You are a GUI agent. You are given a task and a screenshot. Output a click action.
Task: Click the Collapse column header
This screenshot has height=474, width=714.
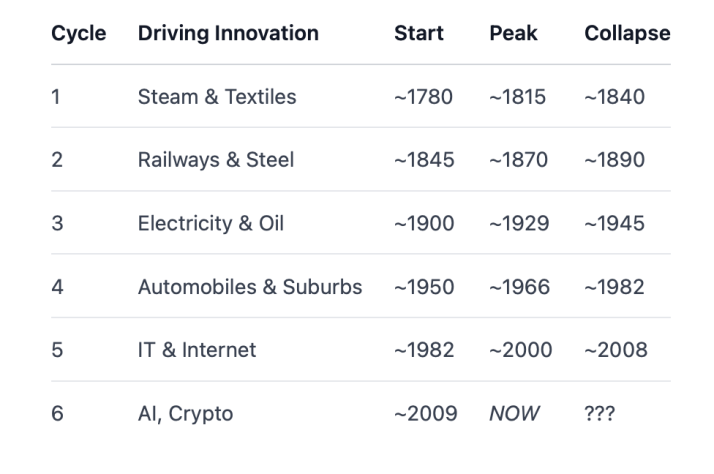(627, 33)
